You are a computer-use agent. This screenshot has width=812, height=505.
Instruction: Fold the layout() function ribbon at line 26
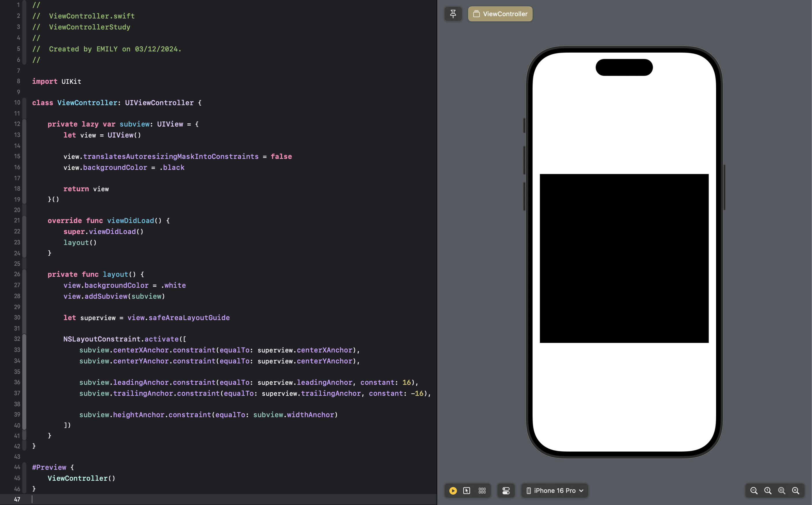click(24, 274)
